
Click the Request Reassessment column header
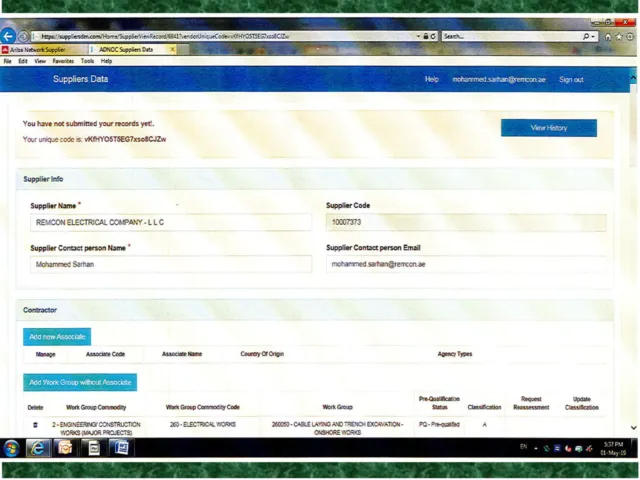[x=531, y=403]
